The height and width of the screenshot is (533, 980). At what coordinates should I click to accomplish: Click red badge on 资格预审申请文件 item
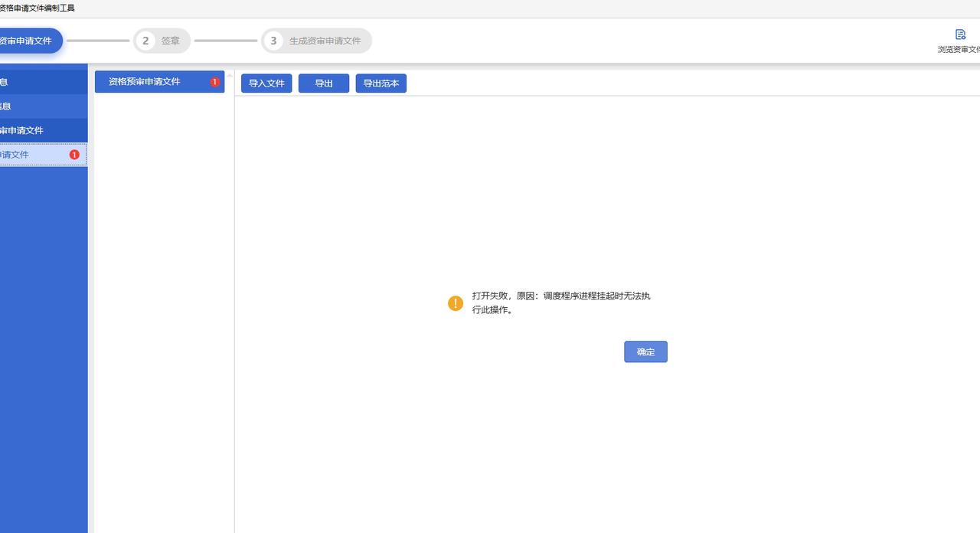[x=214, y=82]
